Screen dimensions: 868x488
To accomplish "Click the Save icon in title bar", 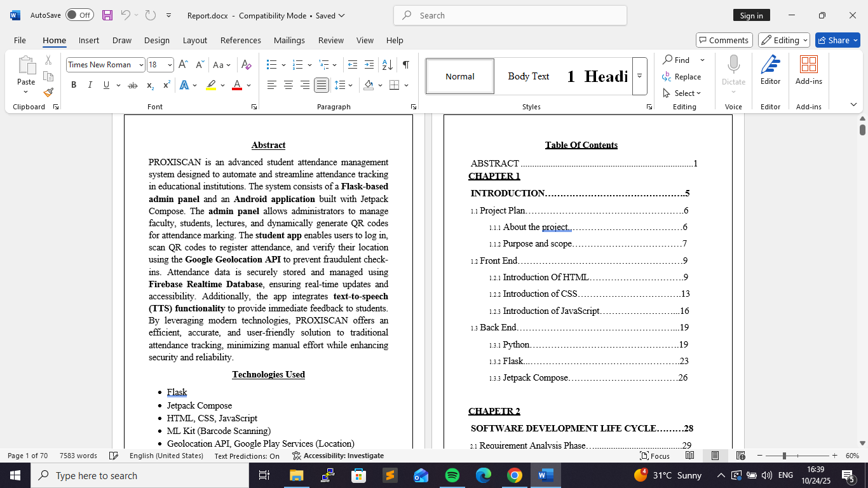I will pos(107,15).
